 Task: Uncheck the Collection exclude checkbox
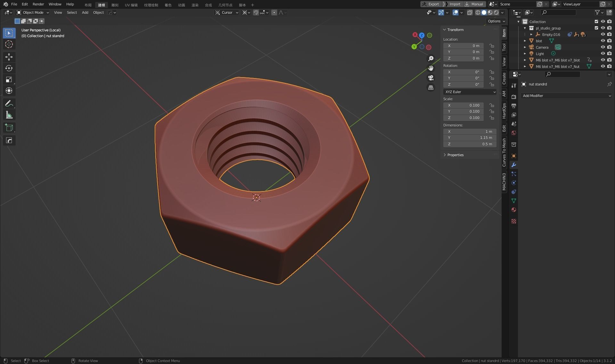[x=596, y=21]
